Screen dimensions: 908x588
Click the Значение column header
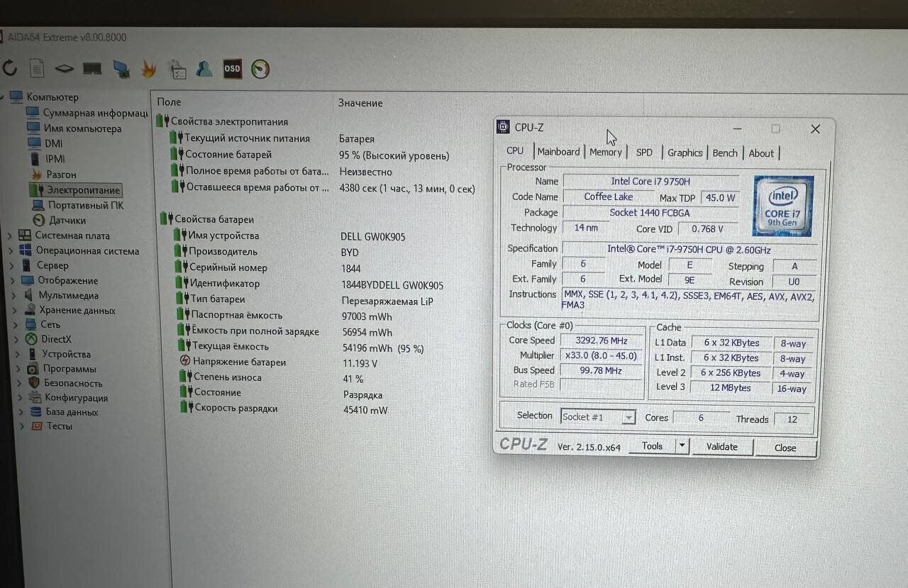[360, 103]
